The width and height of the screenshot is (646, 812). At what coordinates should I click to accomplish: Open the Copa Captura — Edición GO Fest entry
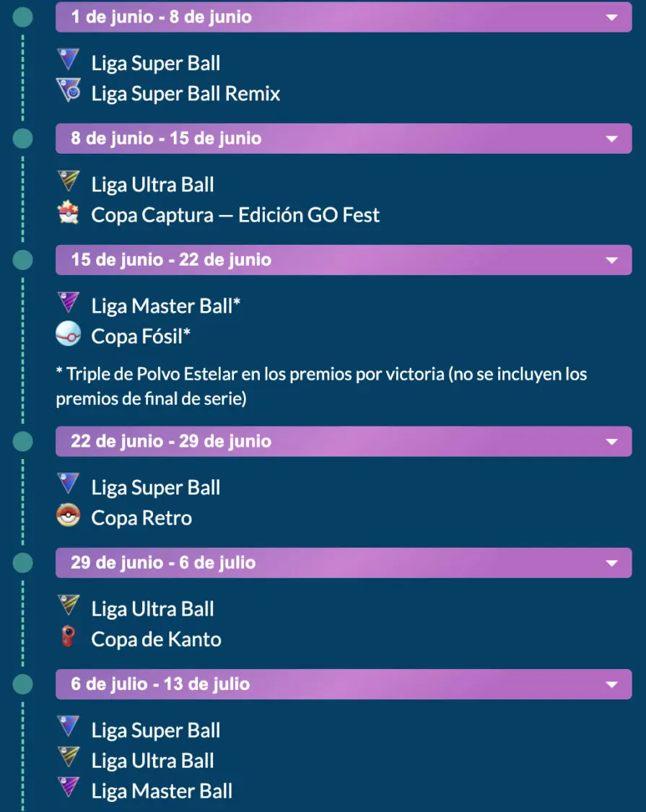pyautogui.click(x=235, y=215)
